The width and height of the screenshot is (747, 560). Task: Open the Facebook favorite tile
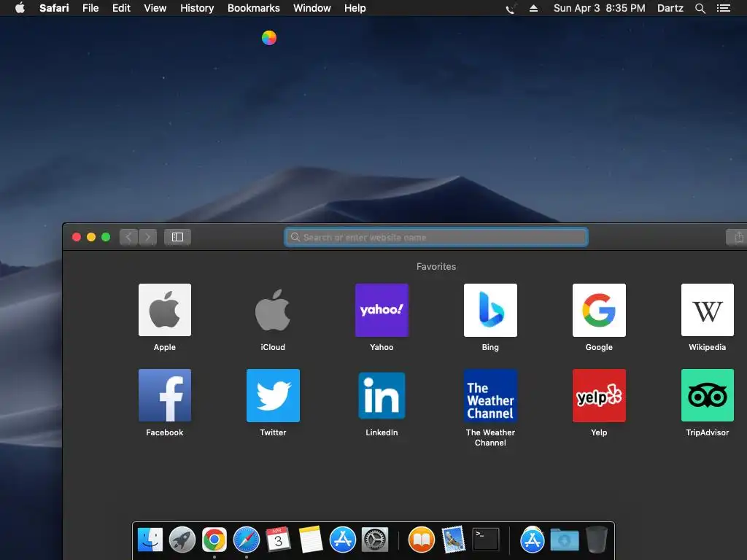point(164,395)
